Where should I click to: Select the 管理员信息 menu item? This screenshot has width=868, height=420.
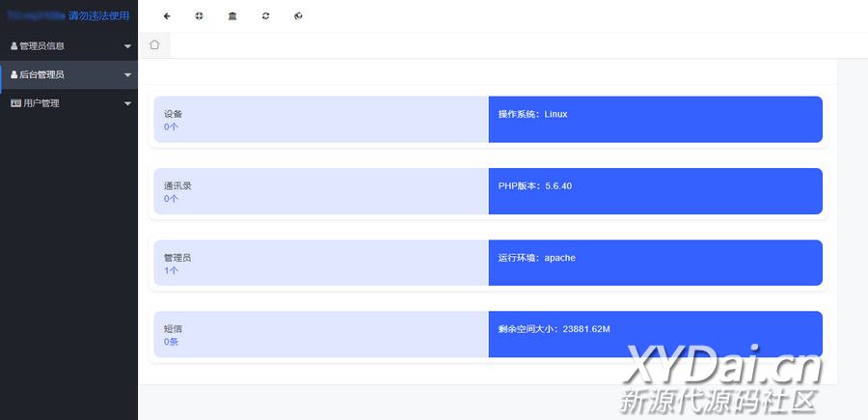(x=42, y=46)
